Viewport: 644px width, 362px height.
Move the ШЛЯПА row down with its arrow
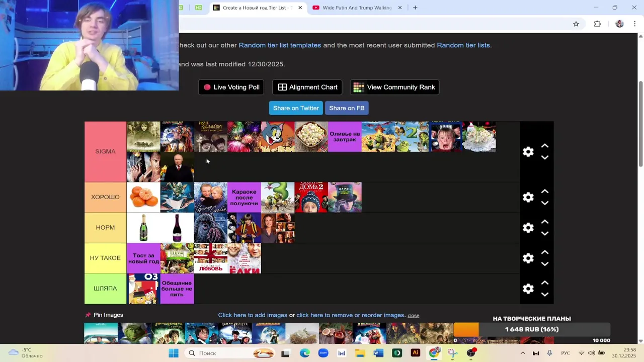pos(544,294)
